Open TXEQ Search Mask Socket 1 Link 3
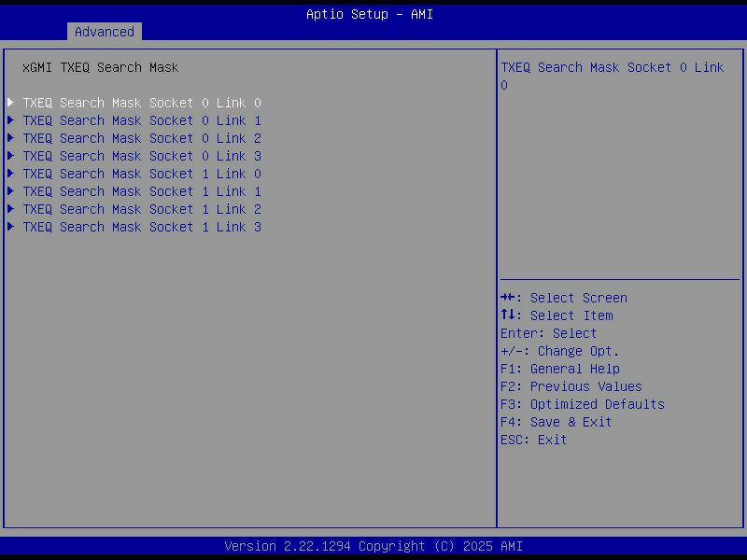 [140, 227]
